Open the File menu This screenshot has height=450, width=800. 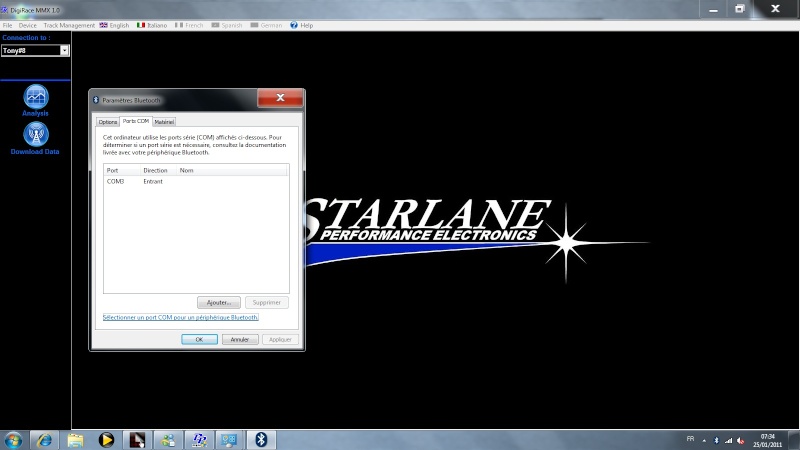[8, 25]
